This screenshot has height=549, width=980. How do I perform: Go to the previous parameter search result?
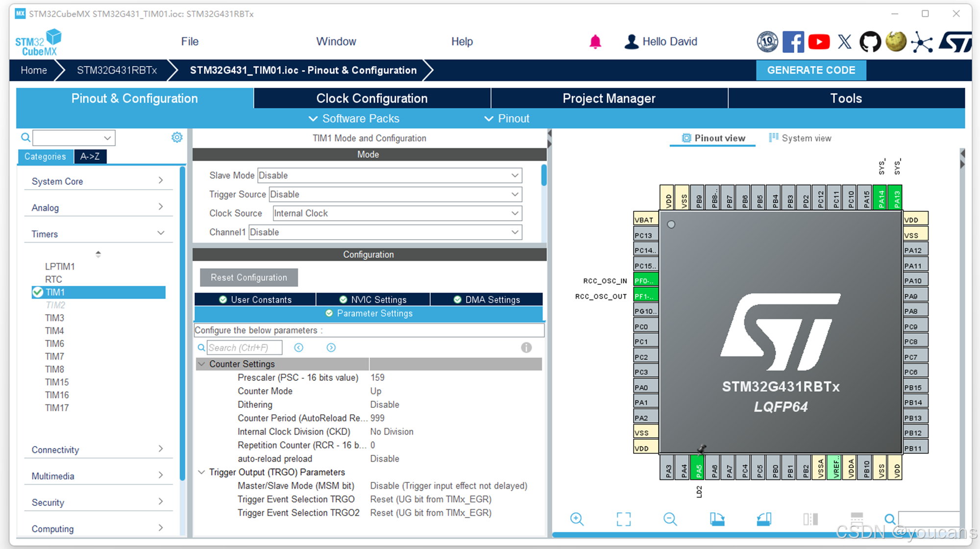[298, 348]
